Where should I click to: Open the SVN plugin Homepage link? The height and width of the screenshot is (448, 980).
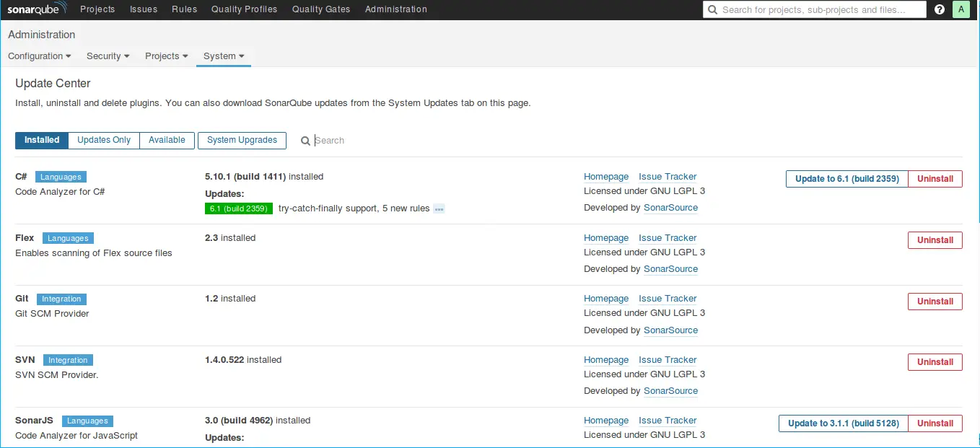click(x=606, y=360)
